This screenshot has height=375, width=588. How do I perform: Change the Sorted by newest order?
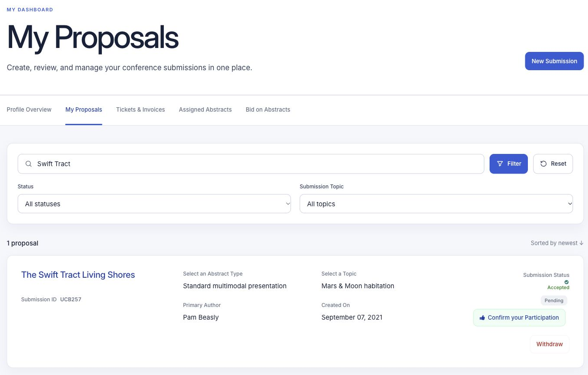click(557, 243)
